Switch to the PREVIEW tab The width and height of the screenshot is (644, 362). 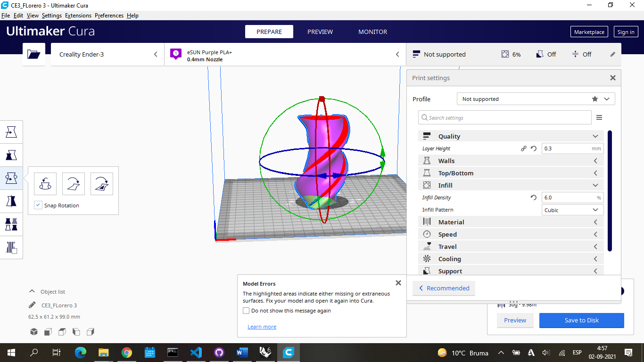(x=320, y=32)
